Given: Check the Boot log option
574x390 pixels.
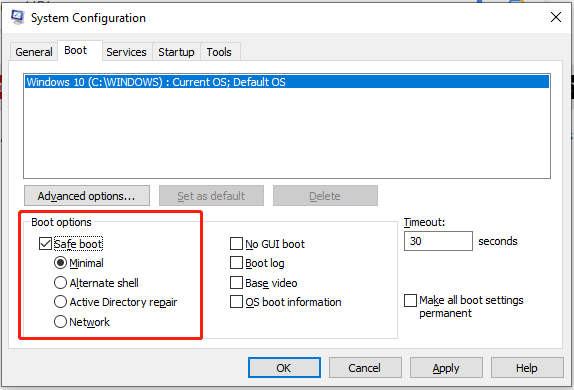Looking at the screenshot, I should [236, 263].
